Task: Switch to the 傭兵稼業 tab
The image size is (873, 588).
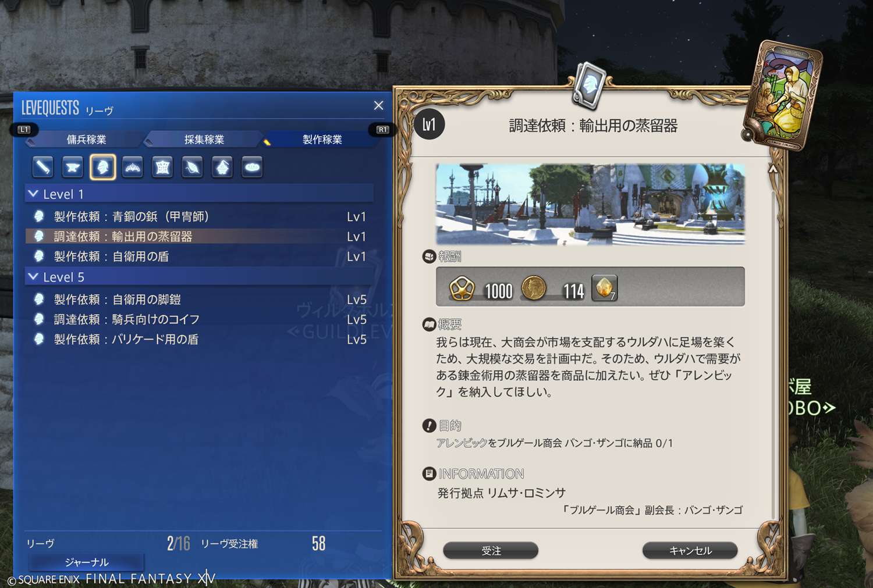Action: pos(86,140)
